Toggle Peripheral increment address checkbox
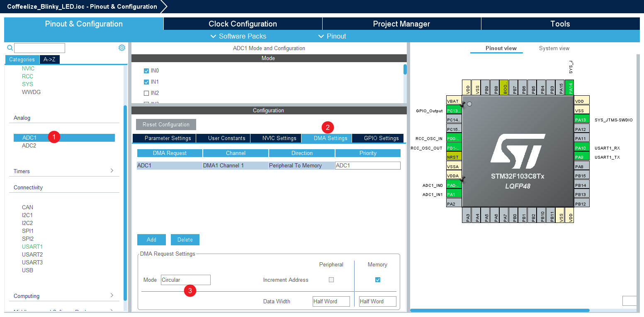Screen dimensions: 644x317 [x=331, y=280]
